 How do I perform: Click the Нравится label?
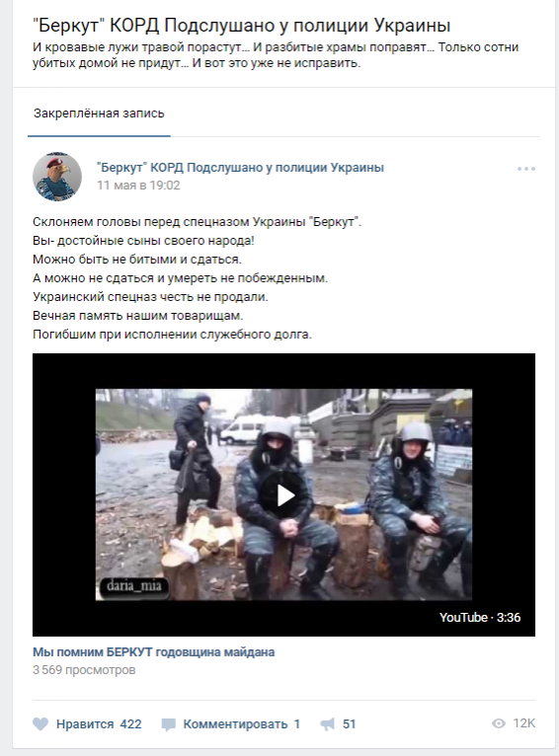85,724
